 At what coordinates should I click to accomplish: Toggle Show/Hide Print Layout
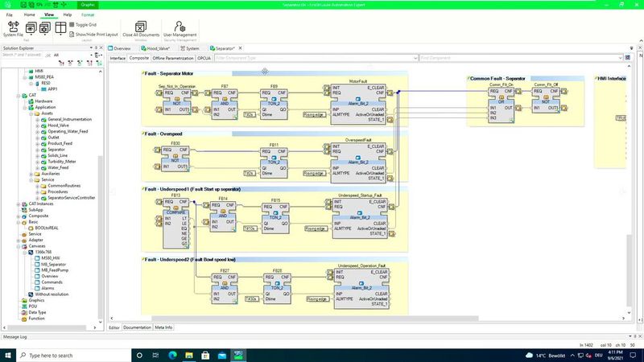pos(94,35)
